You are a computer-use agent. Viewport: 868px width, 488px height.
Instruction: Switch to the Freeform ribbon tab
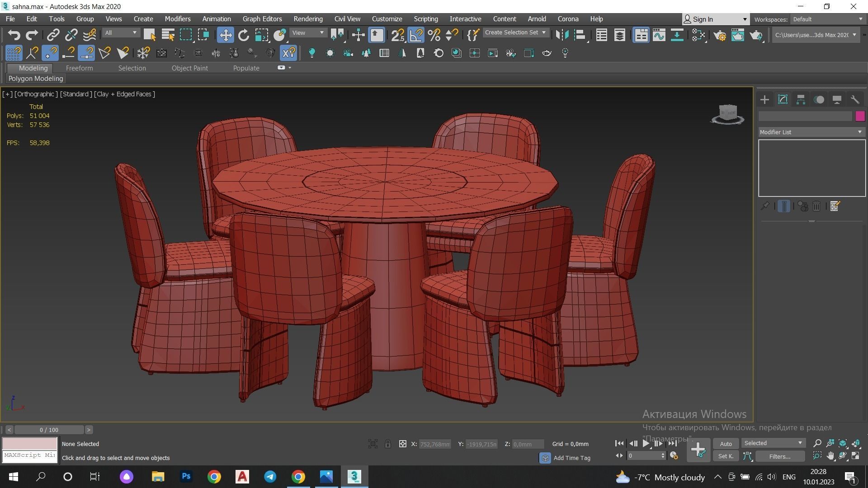pyautogui.click(x=79, y=68)
